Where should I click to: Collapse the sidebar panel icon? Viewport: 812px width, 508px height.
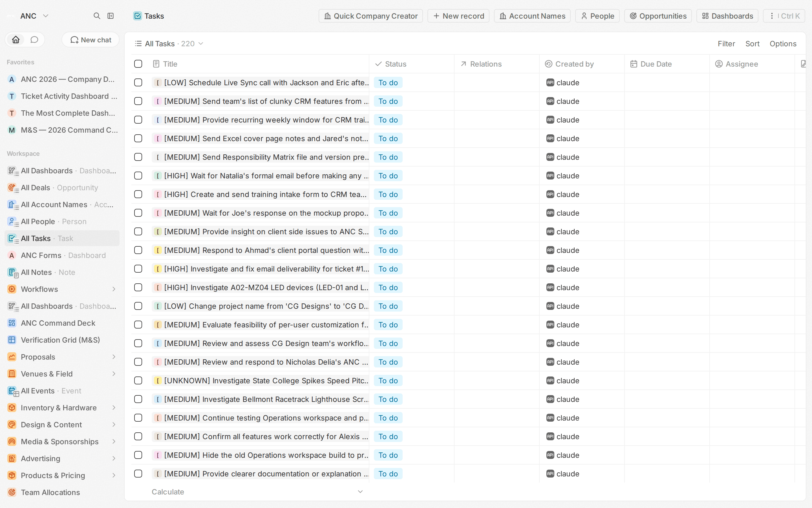coord(111,16)
